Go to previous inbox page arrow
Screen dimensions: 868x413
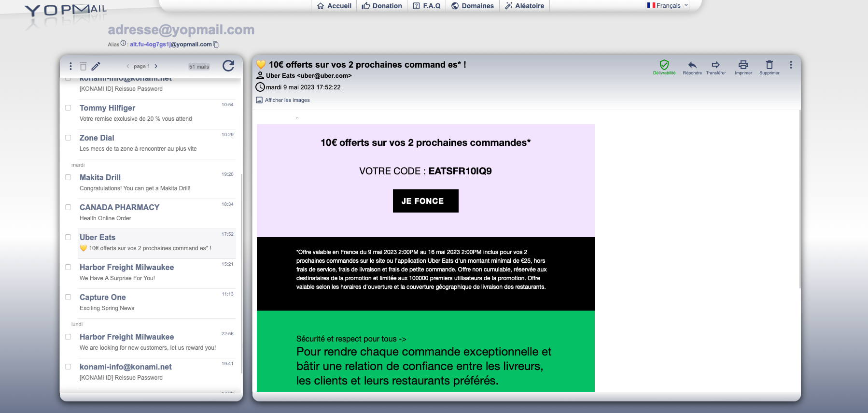128,67
